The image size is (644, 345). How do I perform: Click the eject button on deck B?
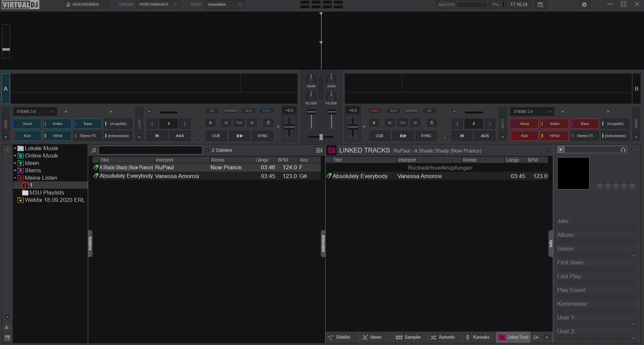pos(431,123)
